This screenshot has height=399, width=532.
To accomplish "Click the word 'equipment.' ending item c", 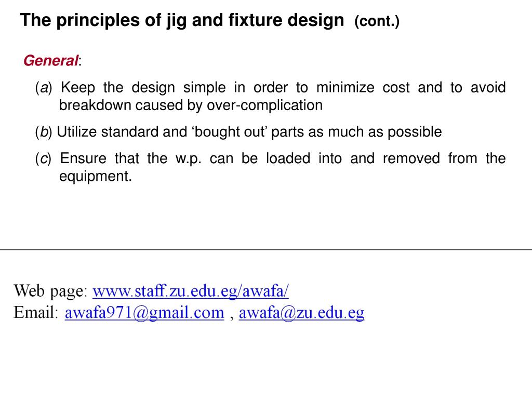I will point(96,177).
